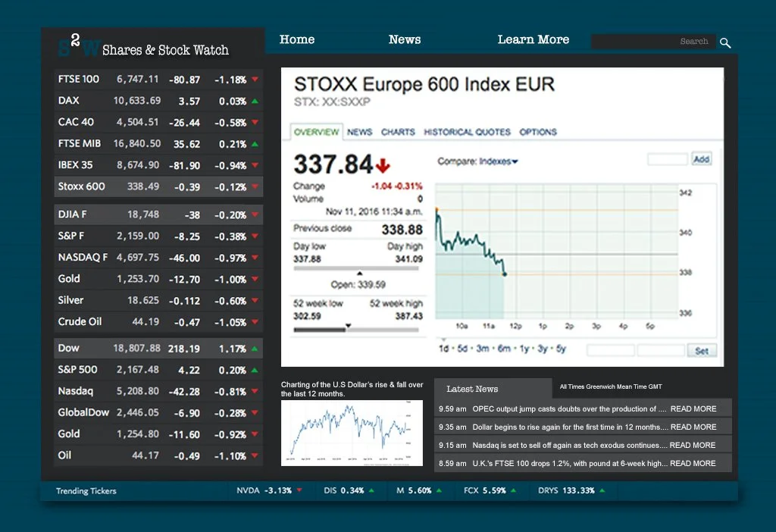The image size is (776, 532).
Task: Click the red down arrow on S&P F row
Action: (x=255, y=236)
